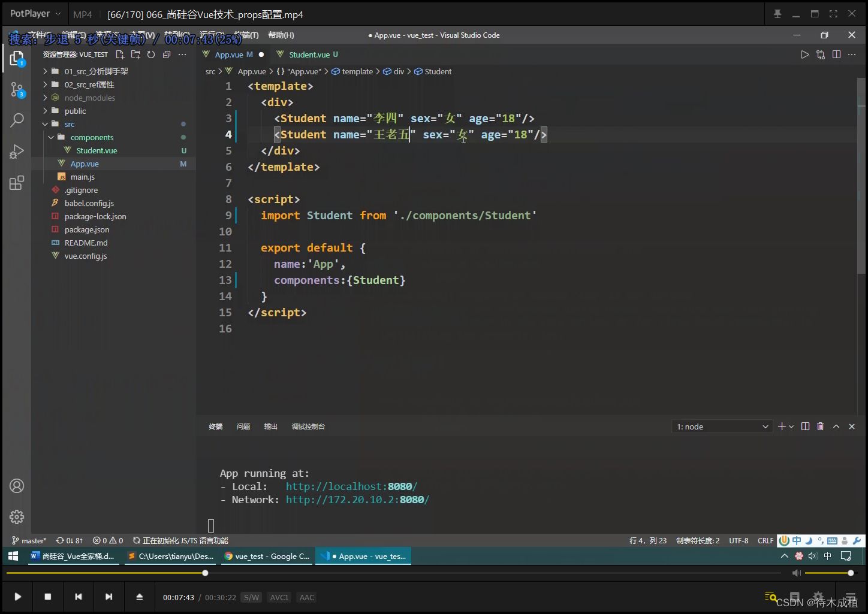
Task: Open editor more actions ellipsis
Action: [x=852, y=55]
